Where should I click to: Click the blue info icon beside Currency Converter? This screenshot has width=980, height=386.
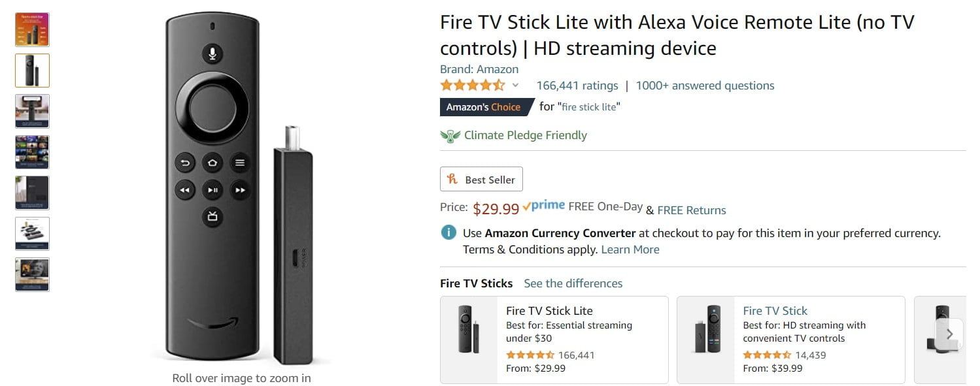click(448, 233)
